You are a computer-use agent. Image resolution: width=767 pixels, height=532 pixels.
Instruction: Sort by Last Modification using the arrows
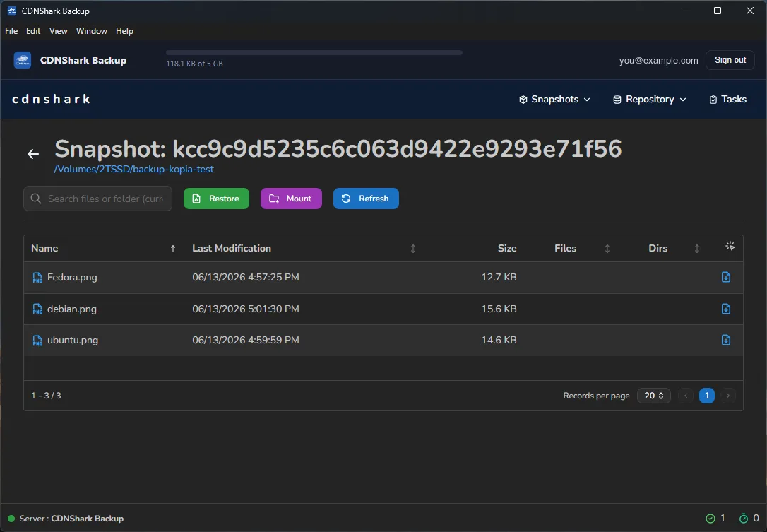coord(413,249)
